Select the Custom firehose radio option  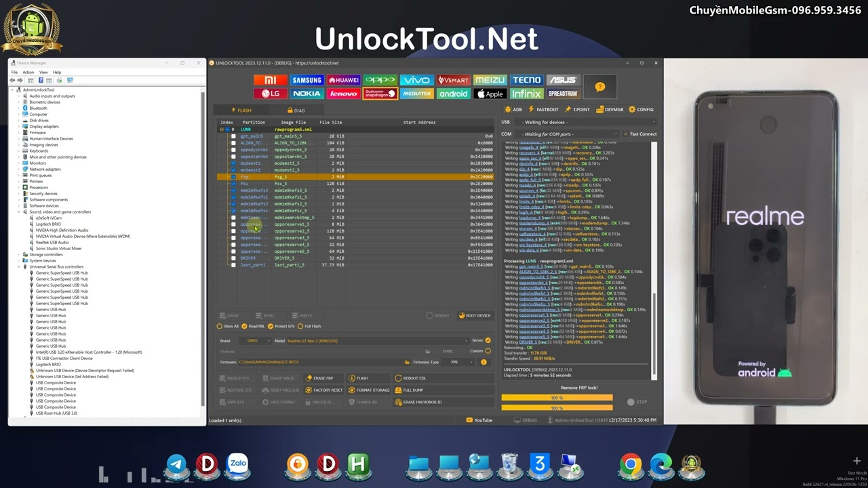488,351
